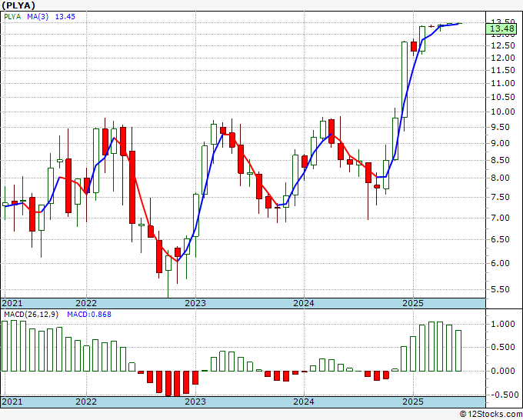Click the 1.000 MACD axis label
Screen dimensions: 523x420
coord(505,325)
